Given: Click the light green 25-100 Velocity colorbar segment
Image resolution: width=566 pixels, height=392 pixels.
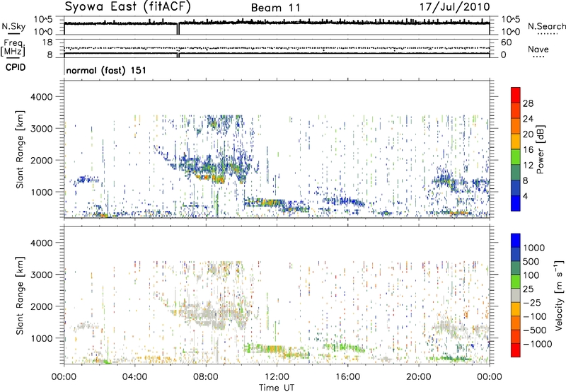Looking at the screenshot, I should tap(516, 282).
